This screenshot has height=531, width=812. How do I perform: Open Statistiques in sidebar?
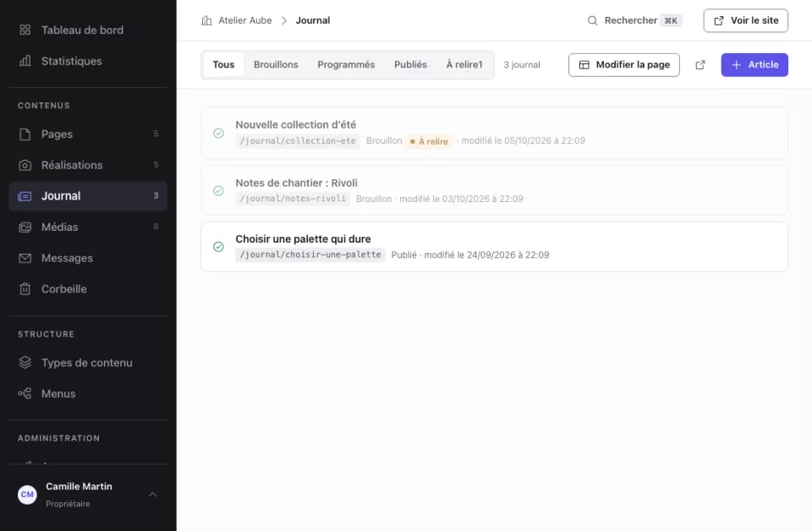point(88,61)
